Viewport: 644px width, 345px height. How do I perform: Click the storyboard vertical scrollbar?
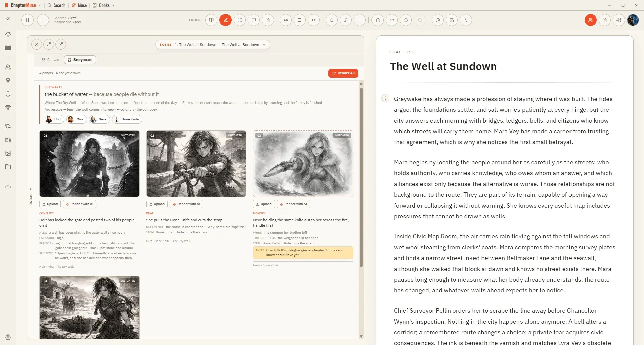point(361,177)
